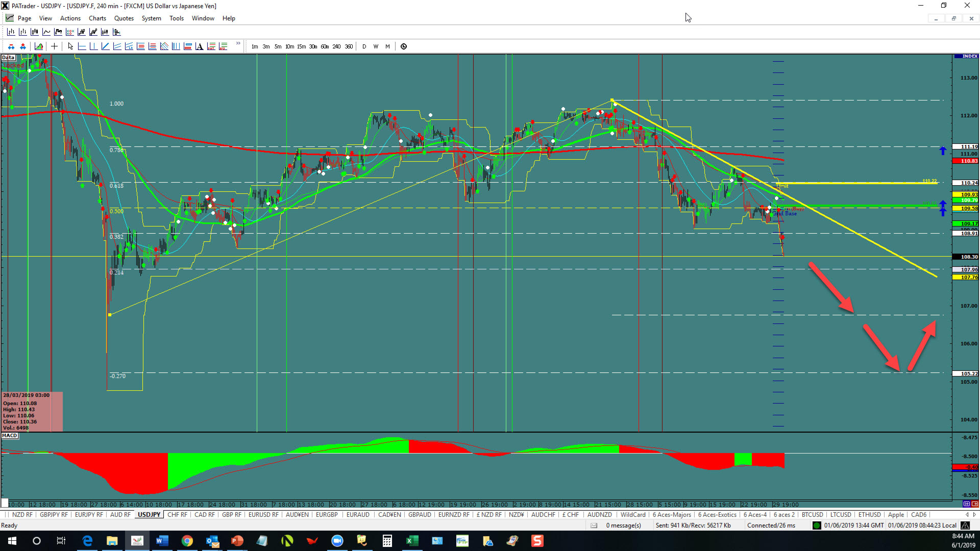The height and width of the screenshot is (551, 980).
Task: Click the Data label button on chart
Action: coord(8,57)
